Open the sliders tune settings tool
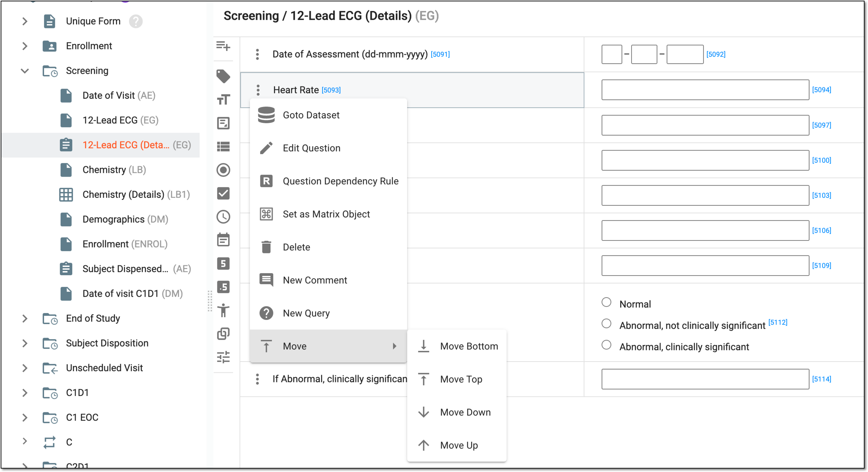 point(223,357)
